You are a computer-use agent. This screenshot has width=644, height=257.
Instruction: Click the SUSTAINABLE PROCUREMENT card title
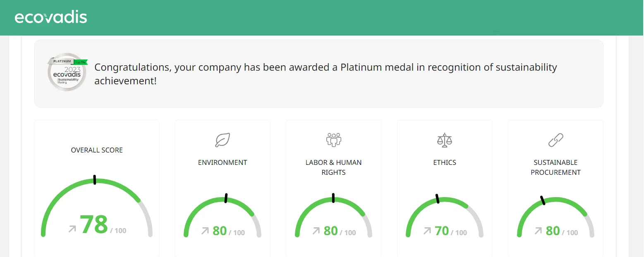click(x=555, y=167)
